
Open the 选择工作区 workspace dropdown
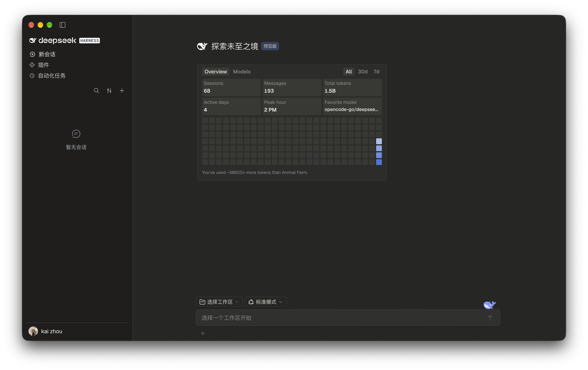(x=219, y=302)
